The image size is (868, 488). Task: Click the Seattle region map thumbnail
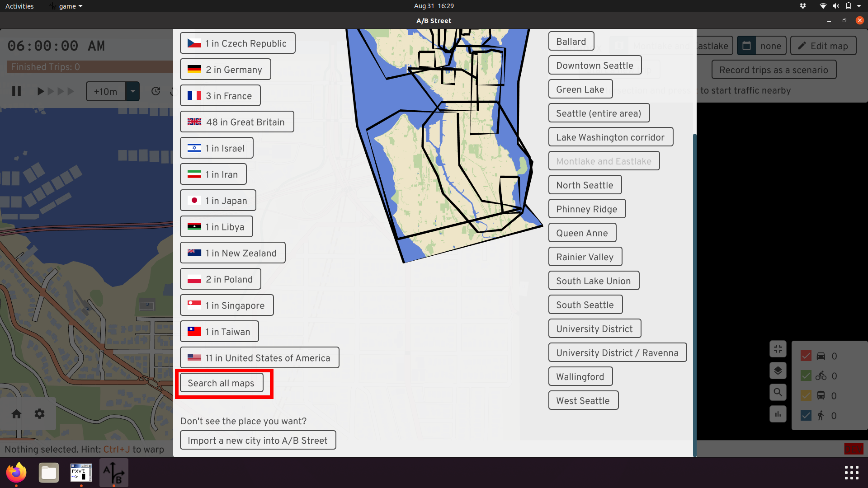[x=444, y=145]
